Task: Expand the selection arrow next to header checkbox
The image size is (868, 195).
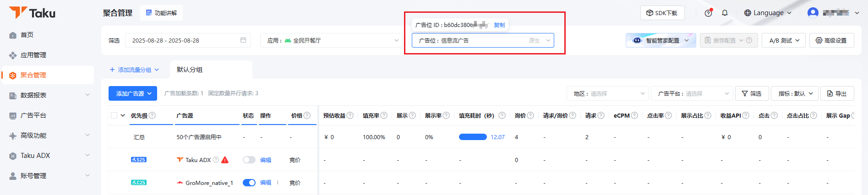Action: pyautogui.click(x=123, y=115)
